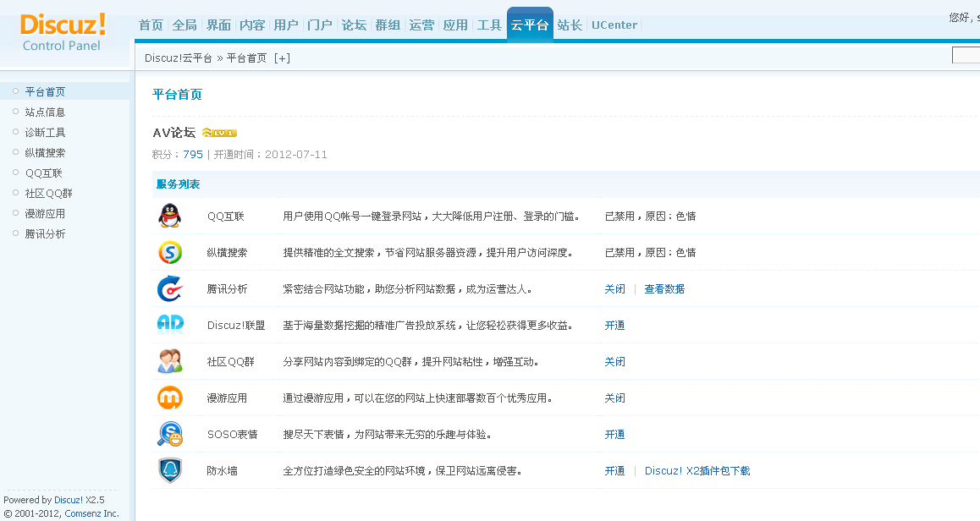Viewport: 980px width, 521px height.
Task: Click the 服务列表 section heading
Action: pos(178,184)
